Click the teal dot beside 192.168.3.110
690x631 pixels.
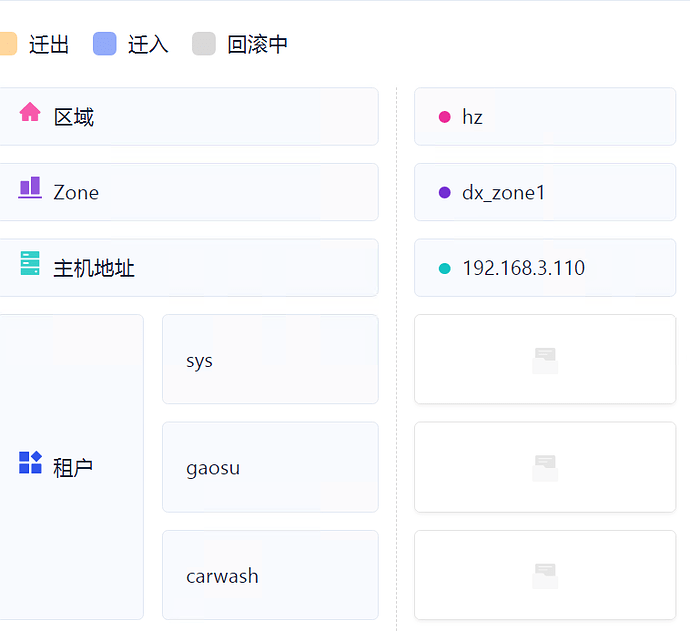coord(445,268)
